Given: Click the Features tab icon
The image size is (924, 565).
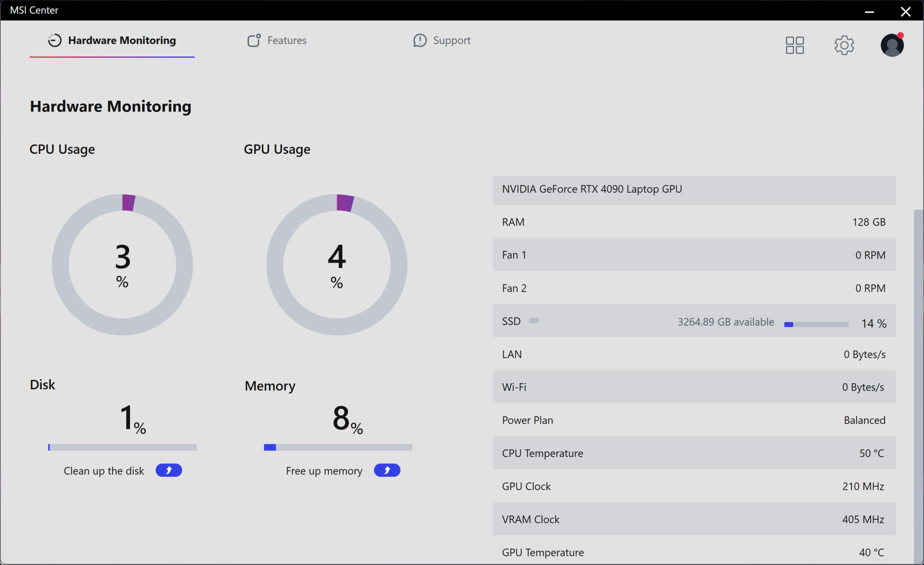Looking at the screenshot, I should click(x=254, y=40).
